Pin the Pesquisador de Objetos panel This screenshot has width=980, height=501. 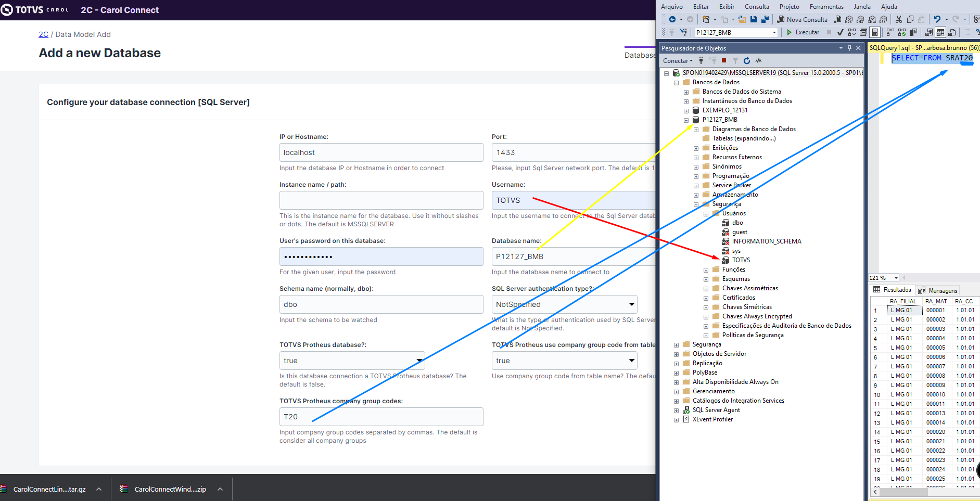(x=849, y=48)
